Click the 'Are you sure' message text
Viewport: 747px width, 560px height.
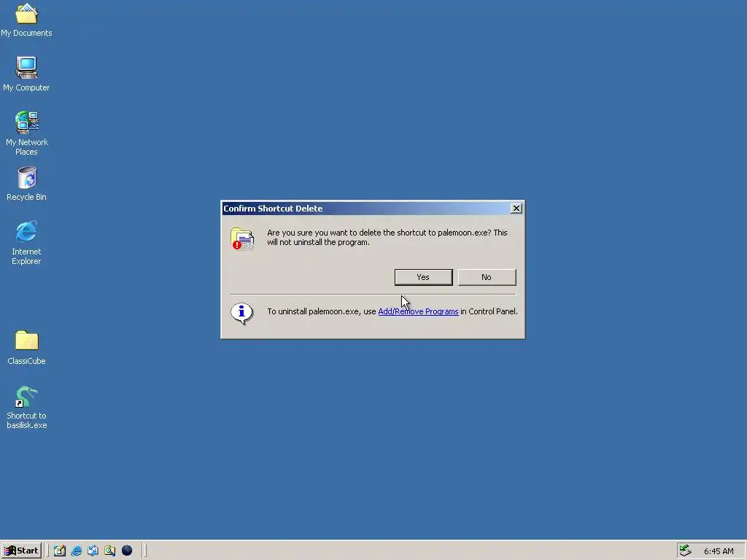pos(387,237)
